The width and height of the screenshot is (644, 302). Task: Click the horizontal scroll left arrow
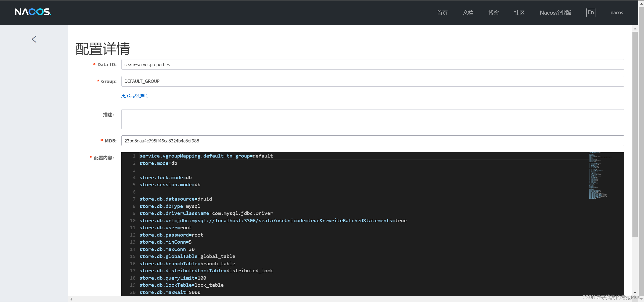point(71,299)
